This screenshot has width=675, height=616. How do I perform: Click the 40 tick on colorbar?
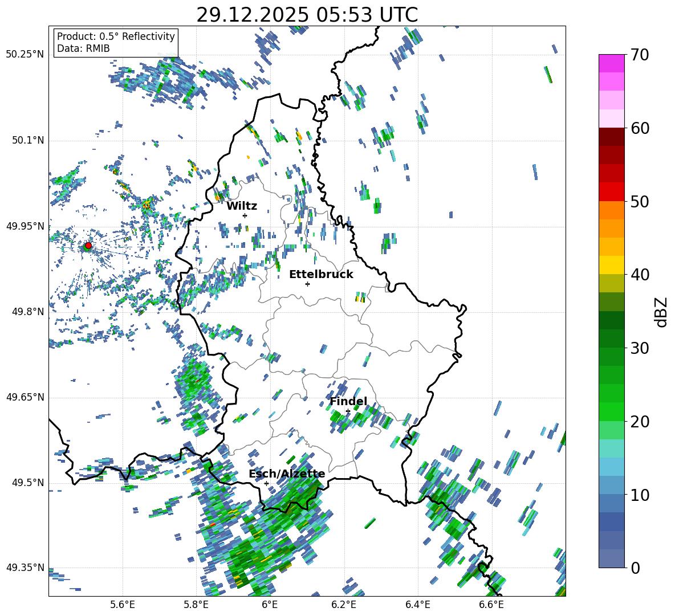pos(640,275)
